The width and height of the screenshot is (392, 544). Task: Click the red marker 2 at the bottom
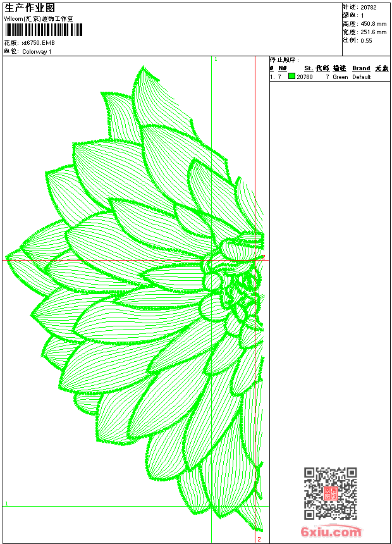tap(259, 539)
